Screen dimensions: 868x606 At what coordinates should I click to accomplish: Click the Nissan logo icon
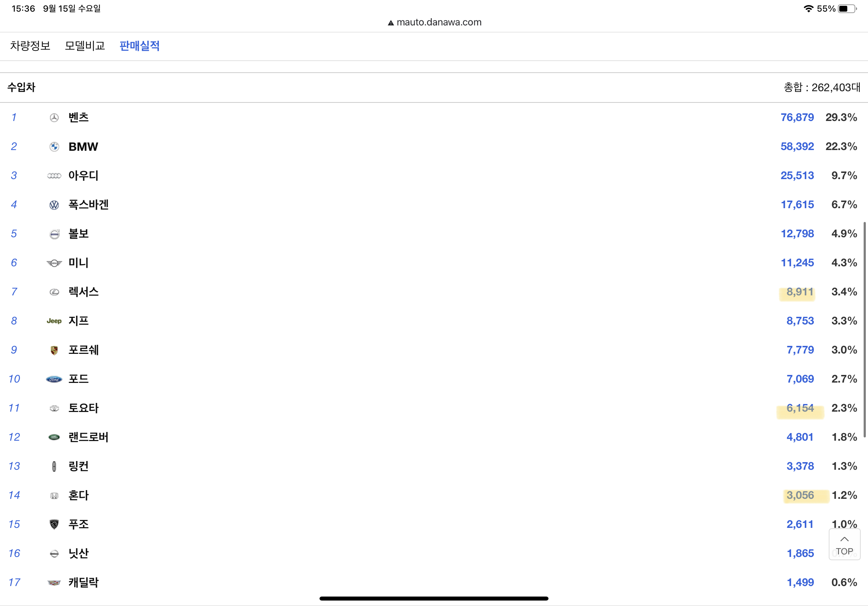tap(54, 553)
